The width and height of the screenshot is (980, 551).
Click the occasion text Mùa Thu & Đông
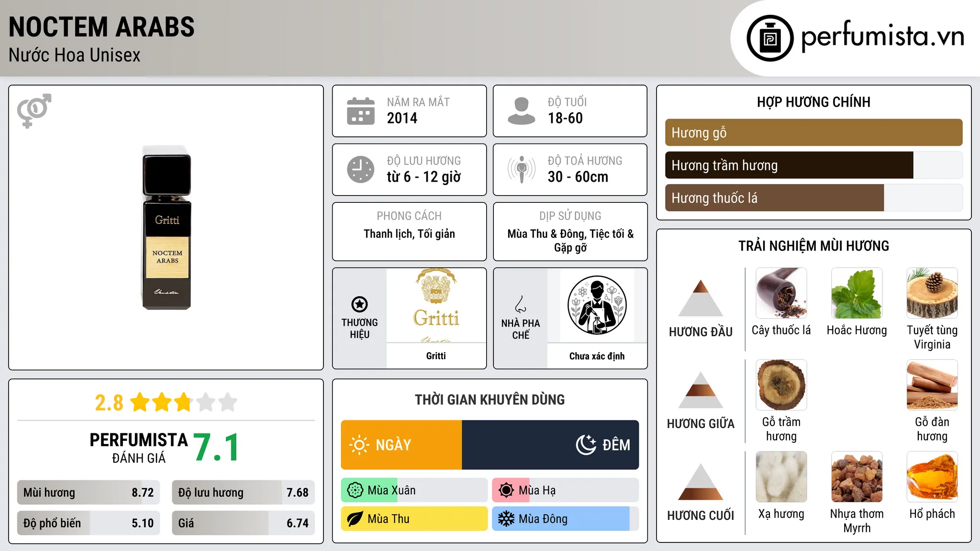pos(546,234)
